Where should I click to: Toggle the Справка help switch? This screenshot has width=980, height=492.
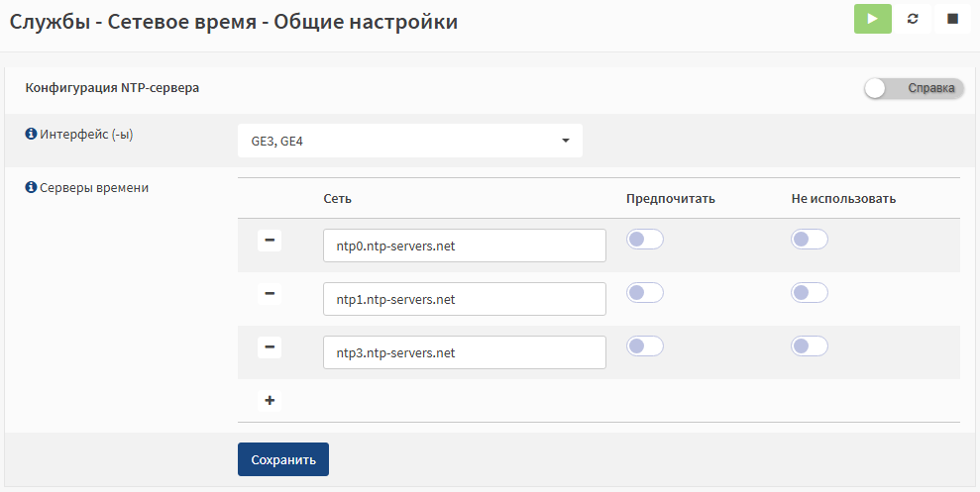pyautogui.click(x=914, y=89)
